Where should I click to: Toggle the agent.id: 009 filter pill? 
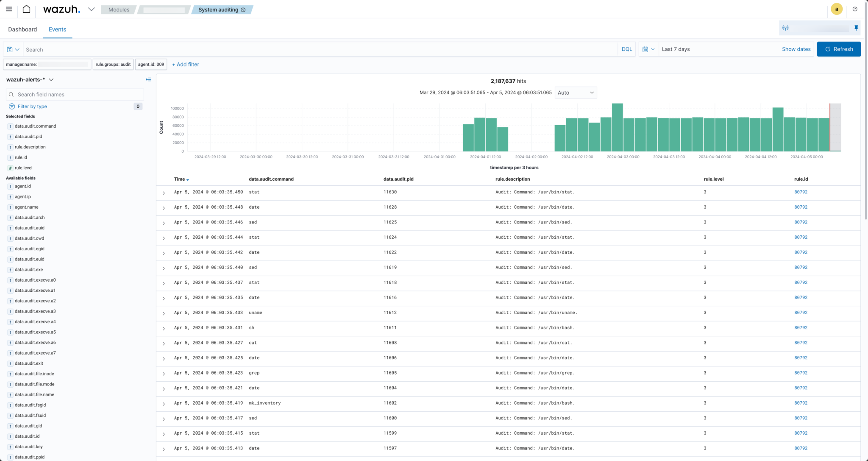150,64
